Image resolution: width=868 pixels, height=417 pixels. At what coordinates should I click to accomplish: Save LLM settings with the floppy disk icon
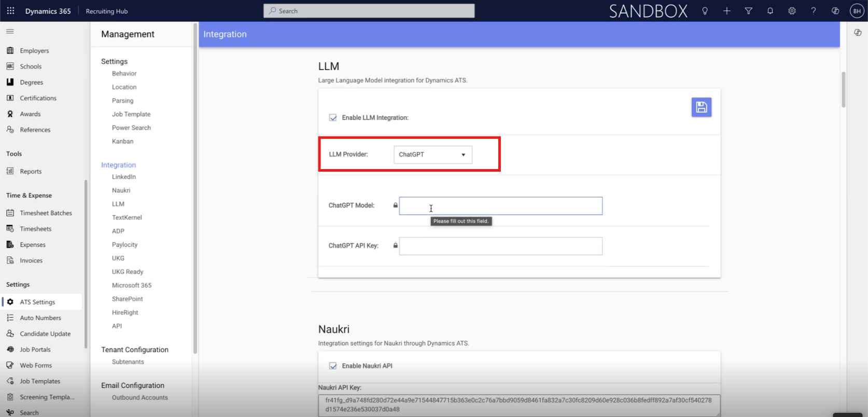pos(702,107)
